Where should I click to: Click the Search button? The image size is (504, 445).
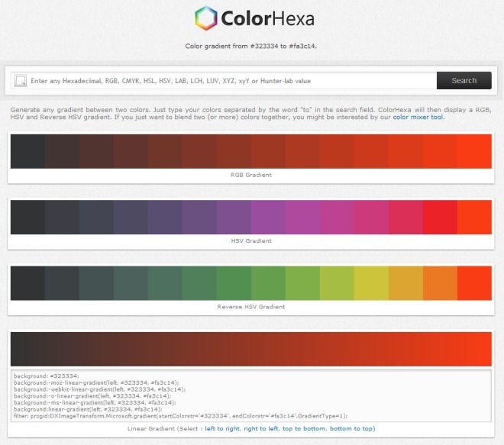[x=464, y=80]
